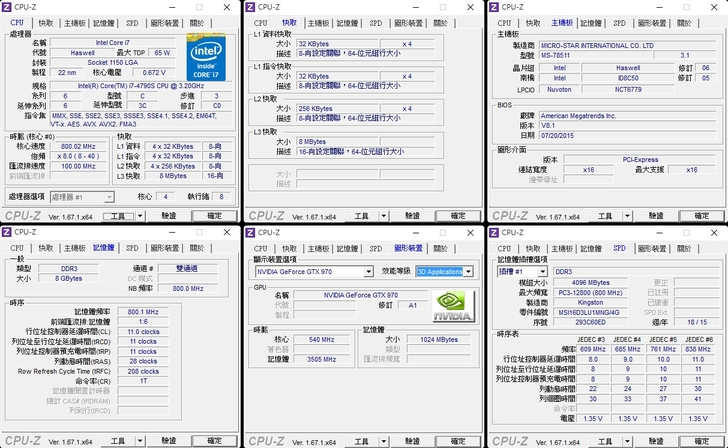The height and width of the screenshot is (448, 728).
Task: Click the multiplier value 'x 8.0 ( 8 - 40 )'
Action: [78, 156]
